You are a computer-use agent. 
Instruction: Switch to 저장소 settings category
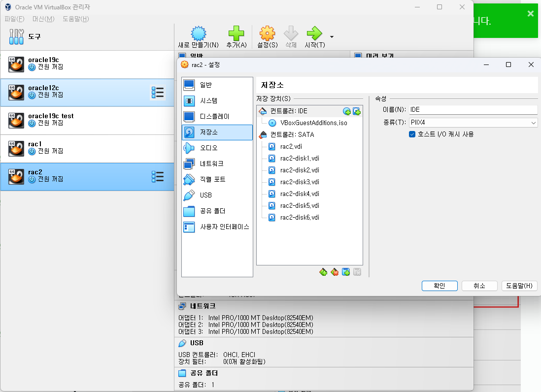217,132
